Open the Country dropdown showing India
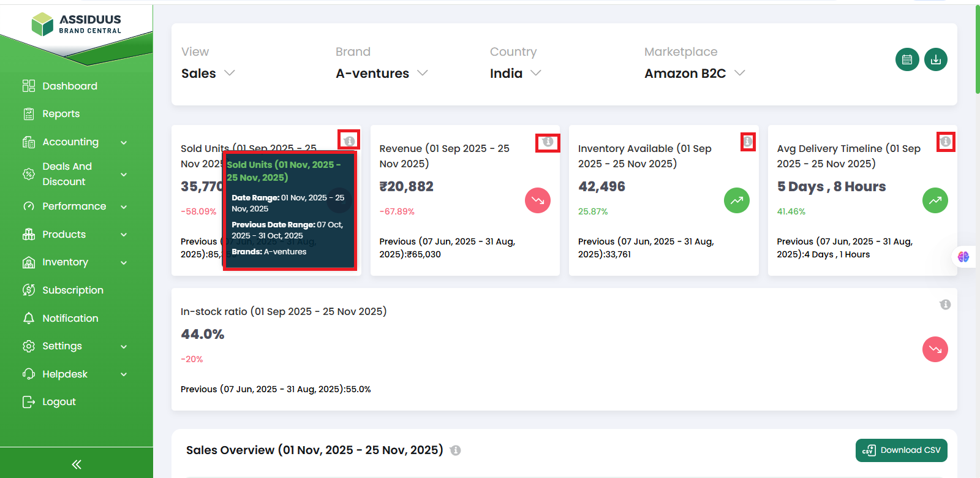The image size is (980, 478). tap(515, 74)
